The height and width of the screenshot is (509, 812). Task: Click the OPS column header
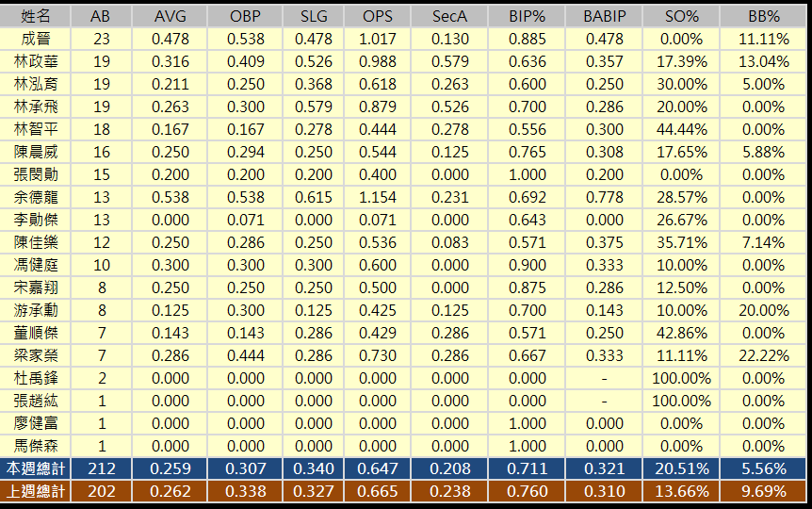pyautogui.click(x=378, y=16)
